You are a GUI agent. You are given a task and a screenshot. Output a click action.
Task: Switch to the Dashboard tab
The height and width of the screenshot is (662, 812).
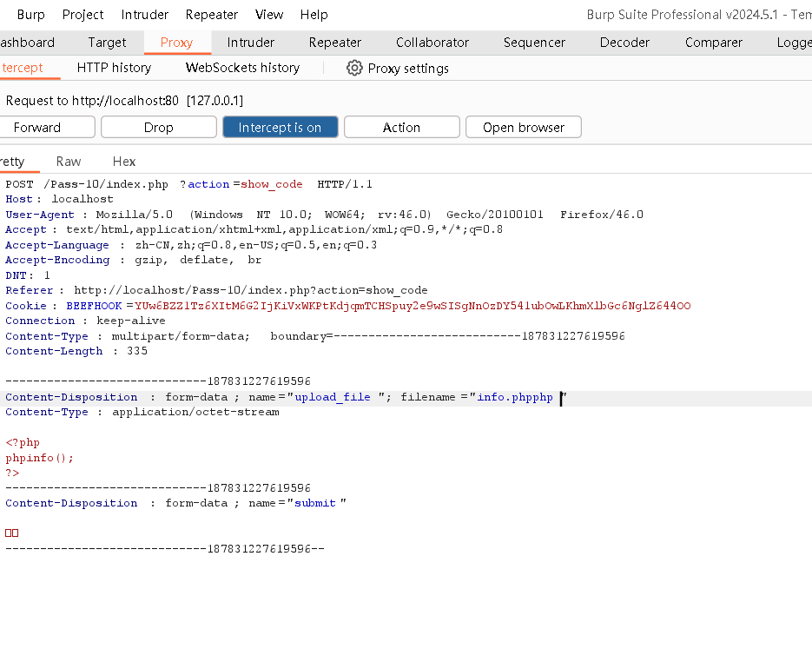(x=27, y=43)
